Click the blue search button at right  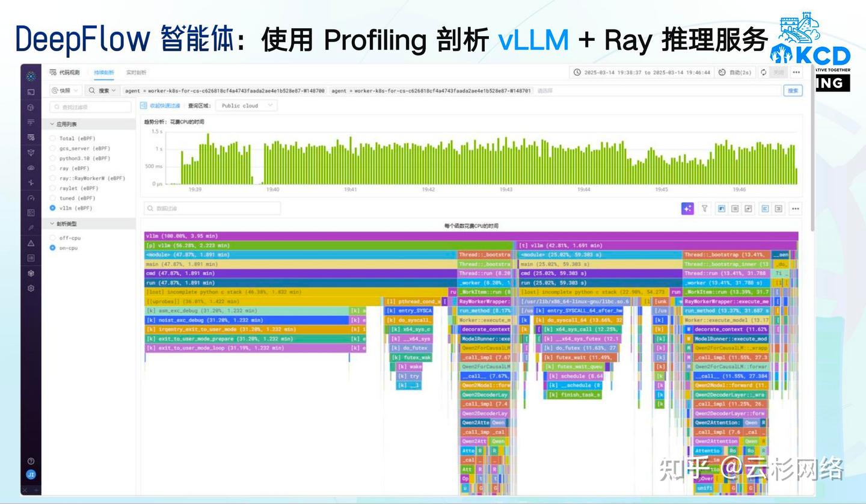(793, 91)
